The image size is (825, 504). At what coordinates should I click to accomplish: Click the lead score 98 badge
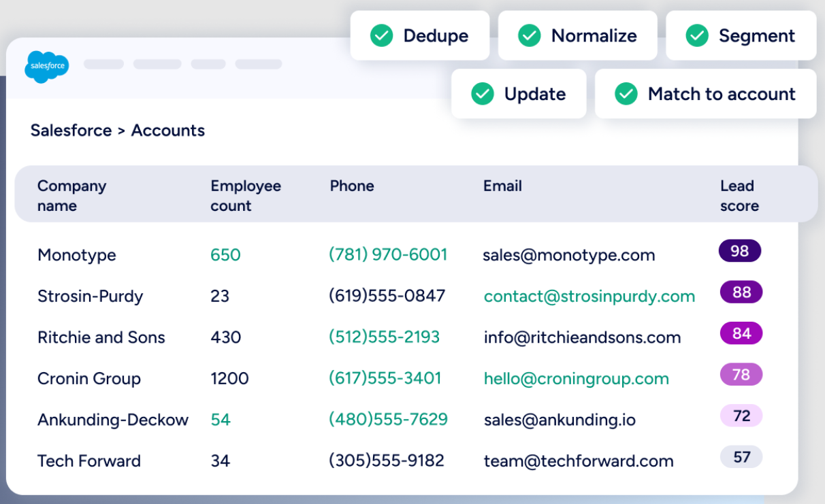(x=740, y=251)
